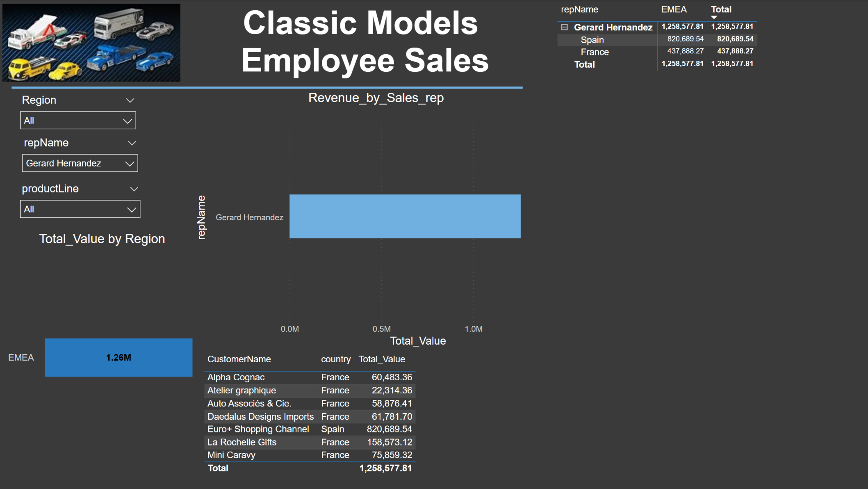The height and width of the screenshot is (489, 868).
Task: Click the Total column header in matrix
Action: point(721,9)
